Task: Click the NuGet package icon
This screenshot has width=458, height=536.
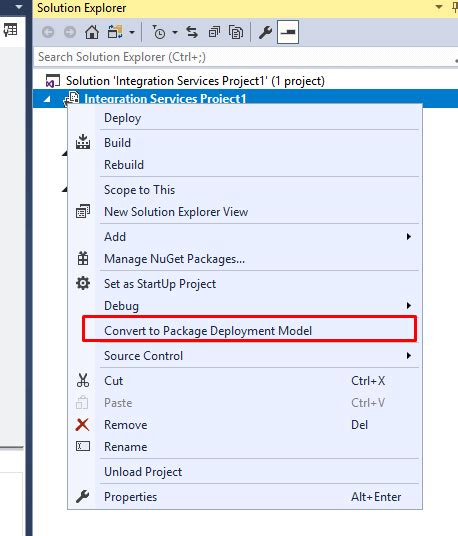Action: [83, 258]
